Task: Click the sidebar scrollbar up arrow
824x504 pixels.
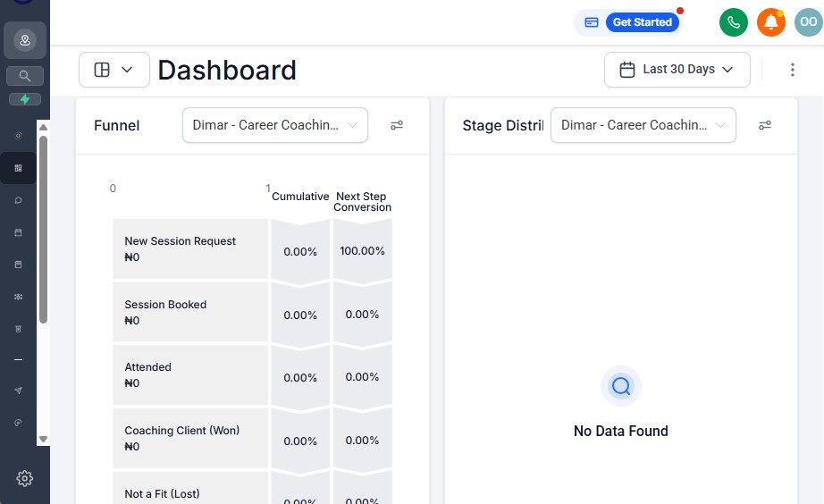Action: click(x=43, y=127)
